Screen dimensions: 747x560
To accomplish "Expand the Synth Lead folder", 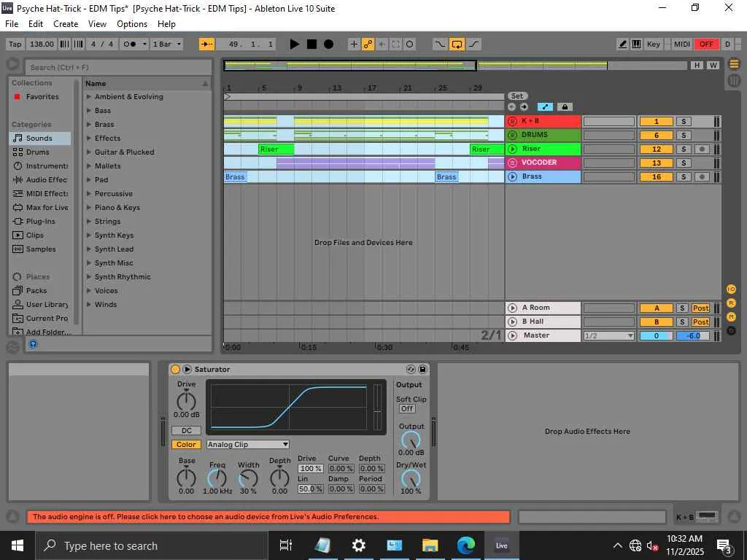I will click(x=89, y=249).
